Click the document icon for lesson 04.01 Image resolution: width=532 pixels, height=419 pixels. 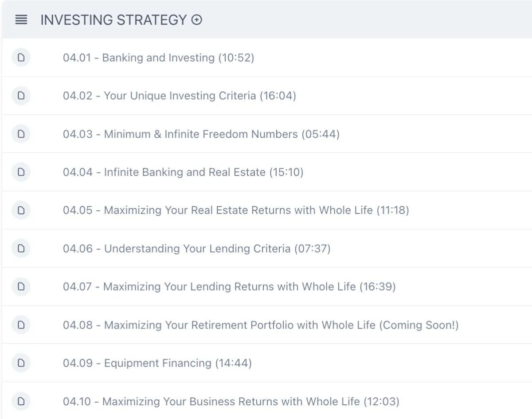coord(21,58)
